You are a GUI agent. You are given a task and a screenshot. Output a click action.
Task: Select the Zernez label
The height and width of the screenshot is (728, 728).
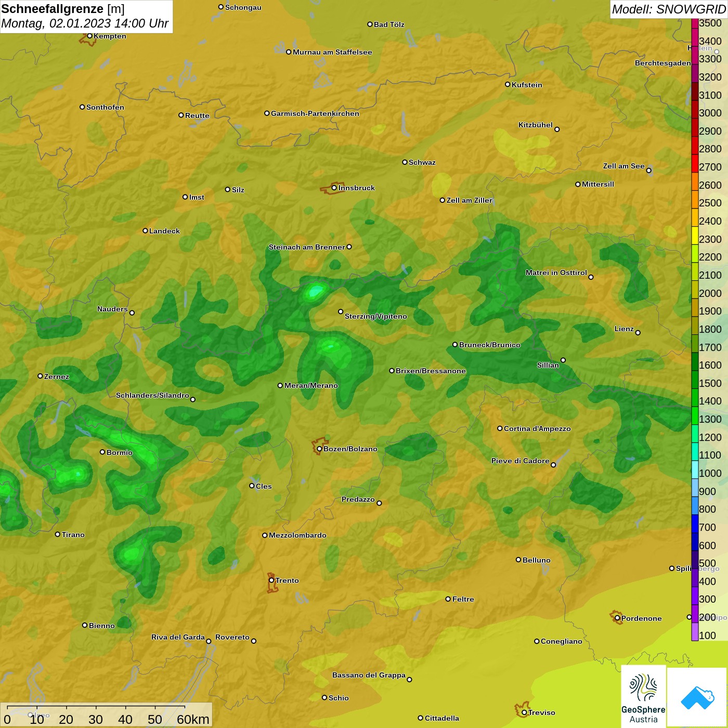pos(56,376)
